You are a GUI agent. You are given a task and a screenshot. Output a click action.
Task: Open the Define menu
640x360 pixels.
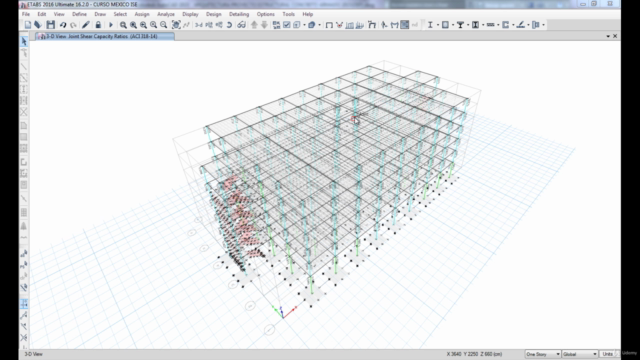79,14
